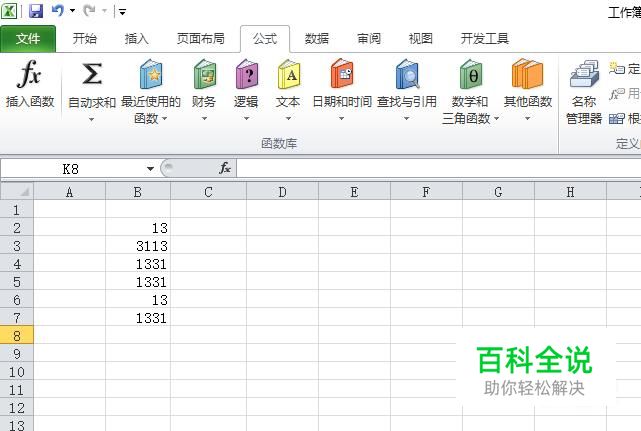The width and height of the screenshot is (641, 431).
Task: Open the Logical (逻辑) functions icon
Action: (x=247, y=74)
